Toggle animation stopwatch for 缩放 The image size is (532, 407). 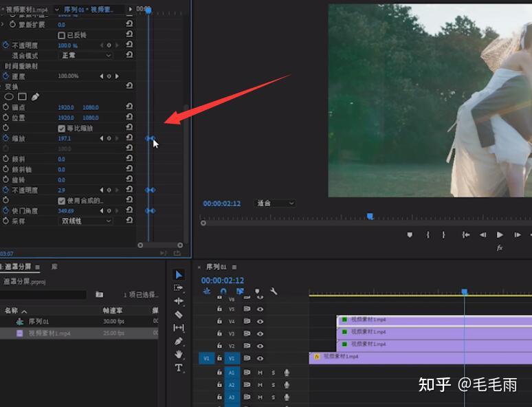pyautogui.click(x=5, y=137)
